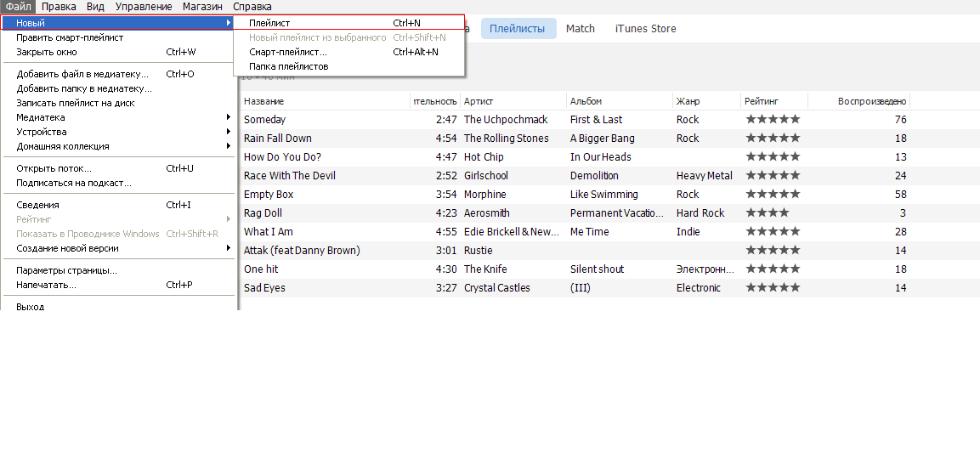The height and width of the screenshot is (453, 980).
Task: Click play count 76
Action: (901, 119)
